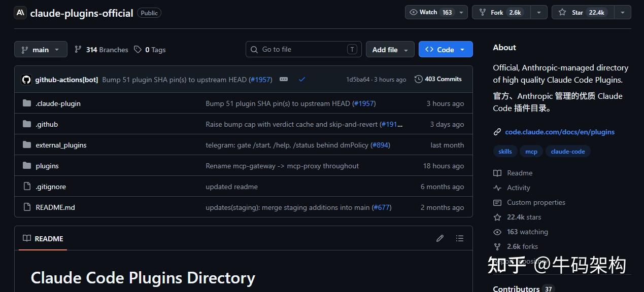The width and height of the screenshot is (644, 292).
Task: Open the Fork options dropdown arrow
Action: point(538,12)
